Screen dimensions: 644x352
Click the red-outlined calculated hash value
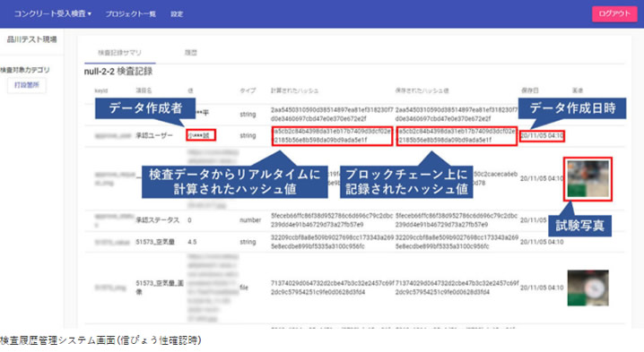coord(332,136)
